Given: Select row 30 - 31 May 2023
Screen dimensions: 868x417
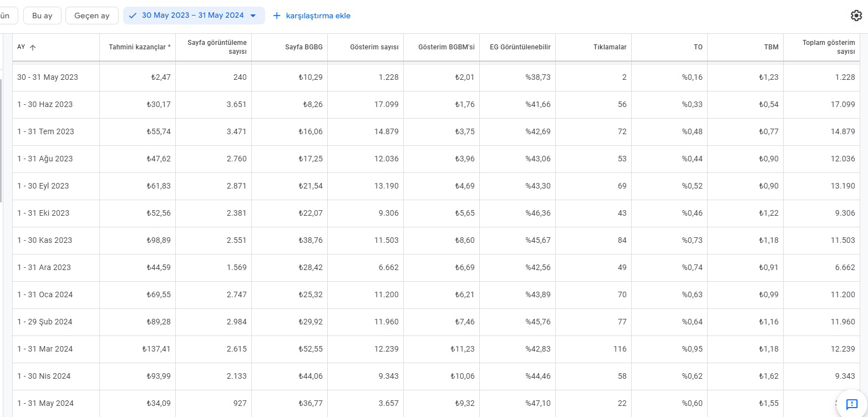Looking at the screenshot, I should click(436, 78).
